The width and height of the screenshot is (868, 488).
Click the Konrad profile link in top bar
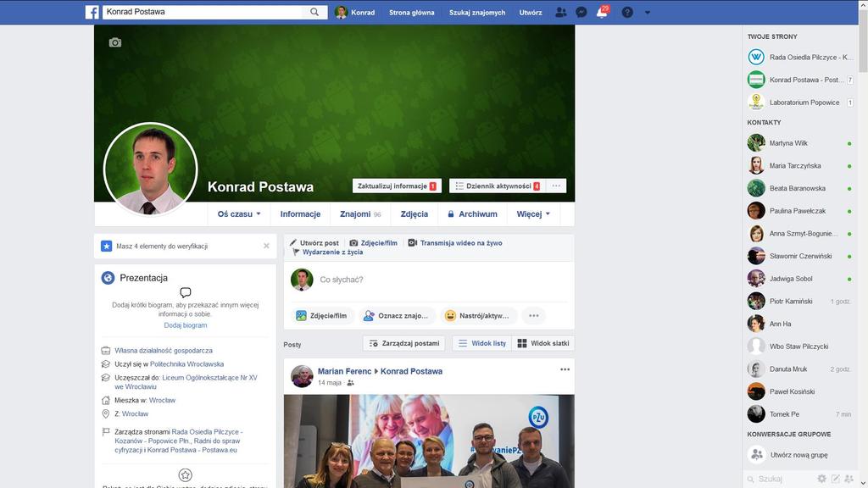(356, 12)
